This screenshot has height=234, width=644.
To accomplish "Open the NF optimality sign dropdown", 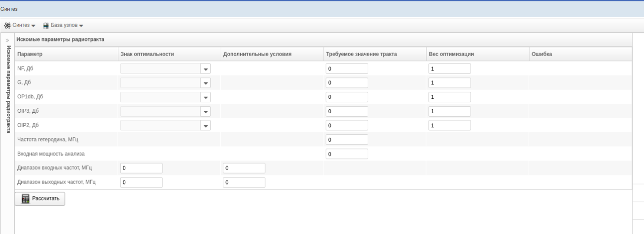I will (206, 69).
